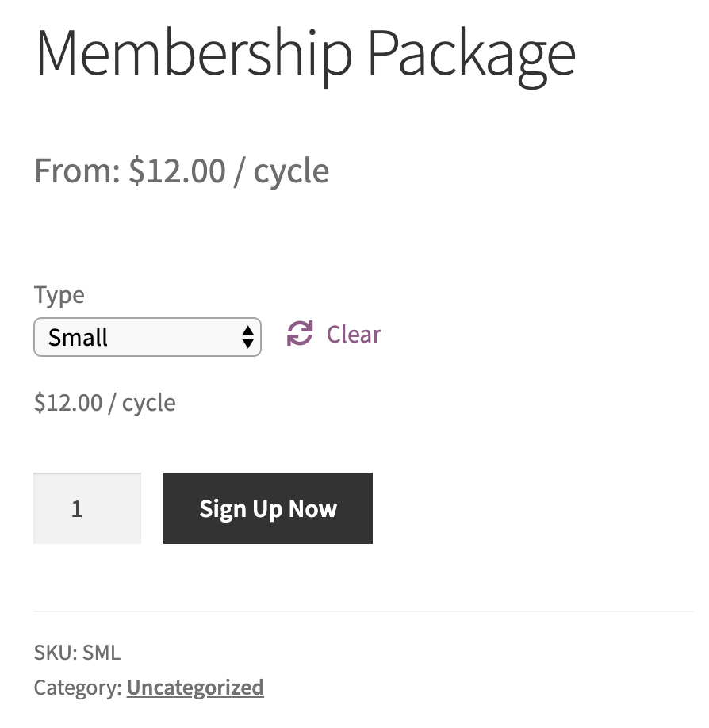
Task: Click the up-down arrows on Type selector
Action: click(x=249, y=336)
